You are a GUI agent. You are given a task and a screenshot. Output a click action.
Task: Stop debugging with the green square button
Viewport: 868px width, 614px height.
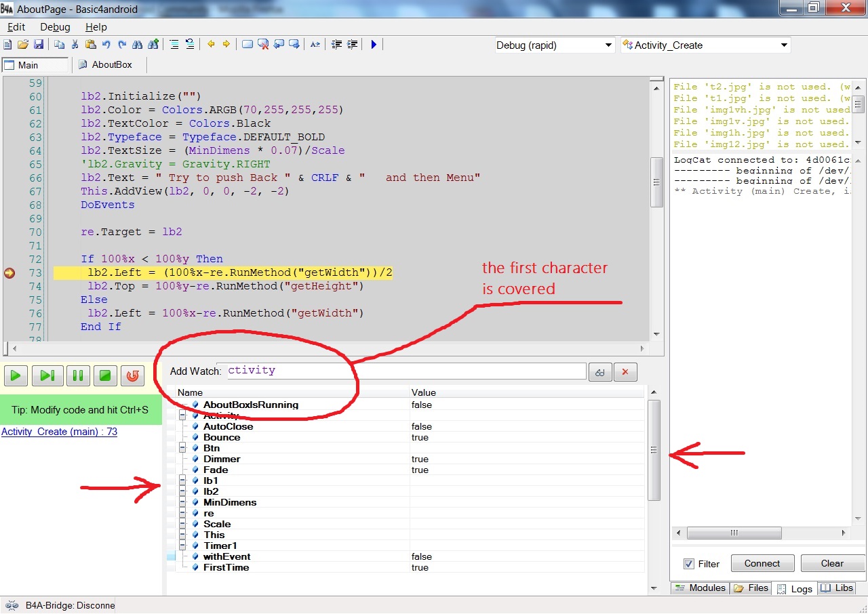[104, 375]
